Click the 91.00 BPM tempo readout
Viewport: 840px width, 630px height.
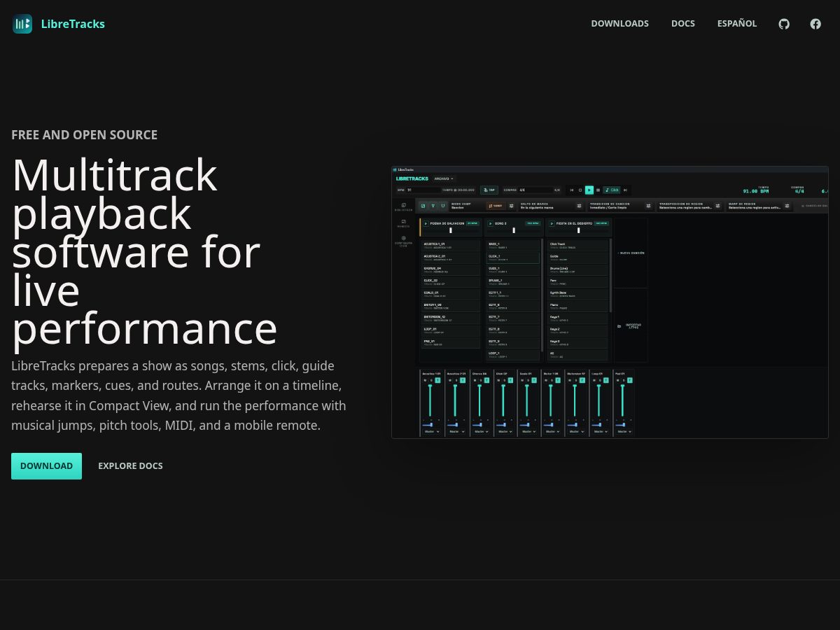point(756,191)
